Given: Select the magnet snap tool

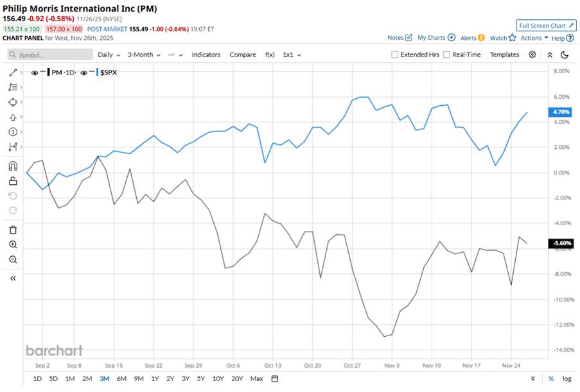Looking at the screenshot, I should pyautogui.click(x=13, y=166).
